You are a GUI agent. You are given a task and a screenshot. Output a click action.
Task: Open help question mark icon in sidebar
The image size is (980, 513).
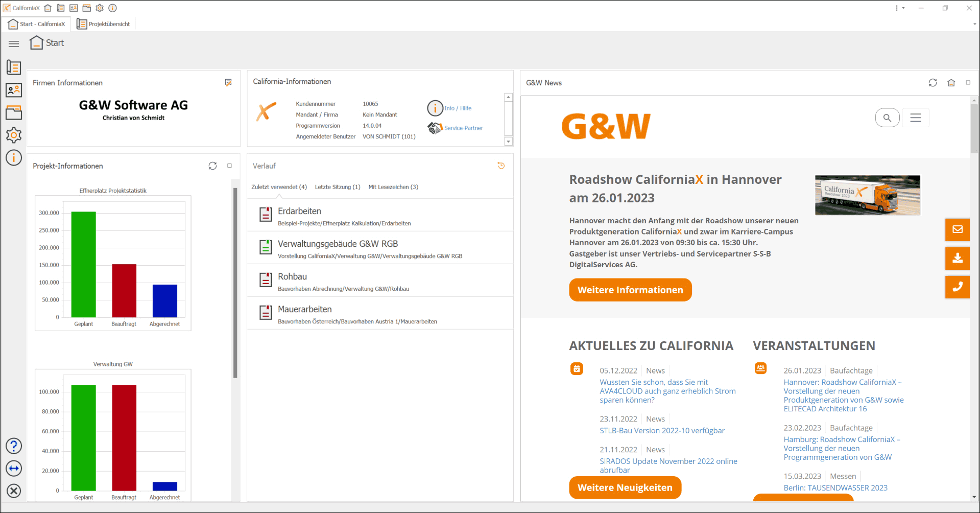[14, 446]
